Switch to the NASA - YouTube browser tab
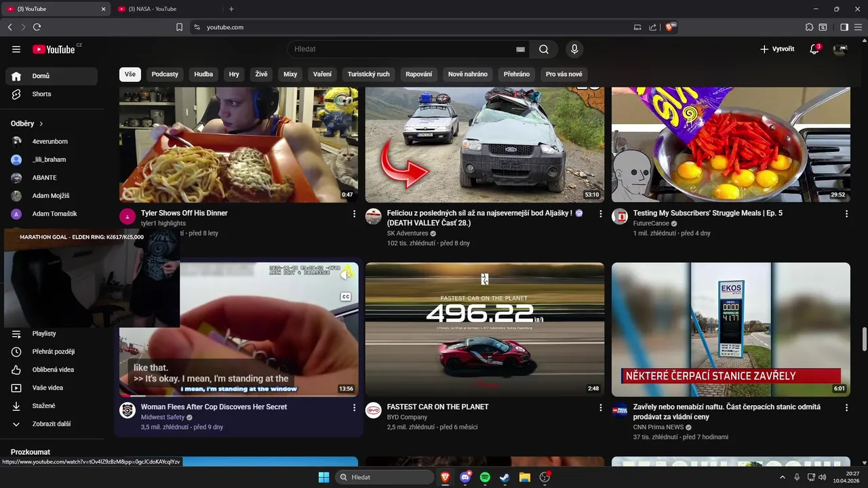 point(167,9)
